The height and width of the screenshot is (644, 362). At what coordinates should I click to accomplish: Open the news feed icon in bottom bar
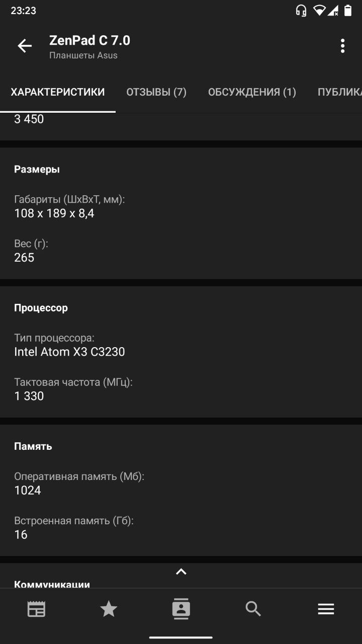pos(36,609)
